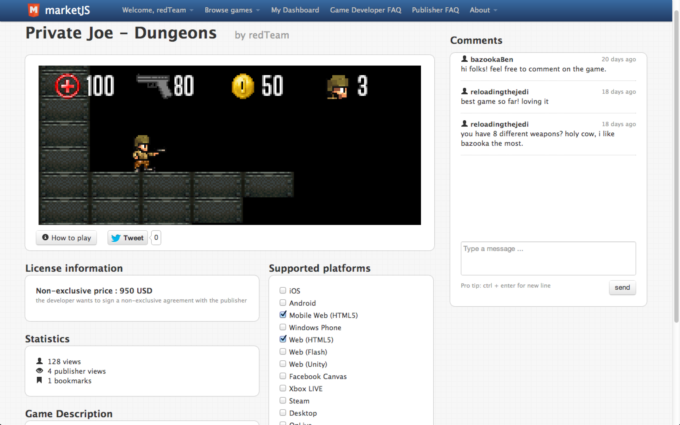Enable the Web (Flash) checkbox
The height and width of the screenshot is (425, 680).
coord(283,351)
